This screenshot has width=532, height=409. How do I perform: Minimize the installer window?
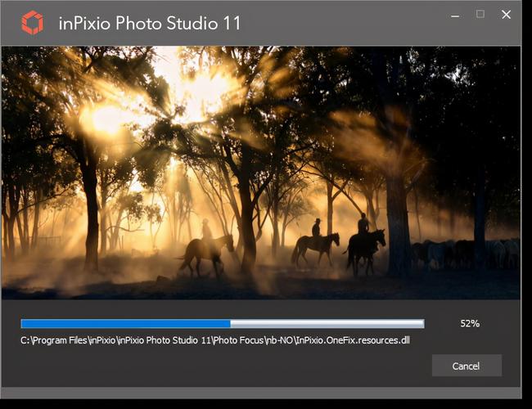point(454,15)
